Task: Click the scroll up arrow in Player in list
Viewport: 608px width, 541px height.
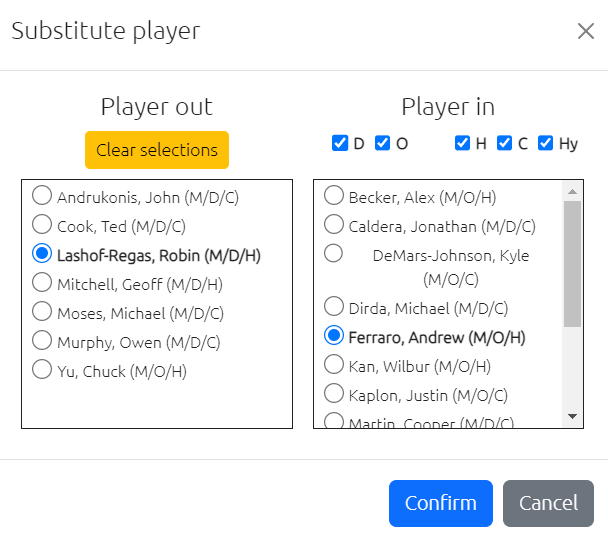Action: [x=572, y=192]
